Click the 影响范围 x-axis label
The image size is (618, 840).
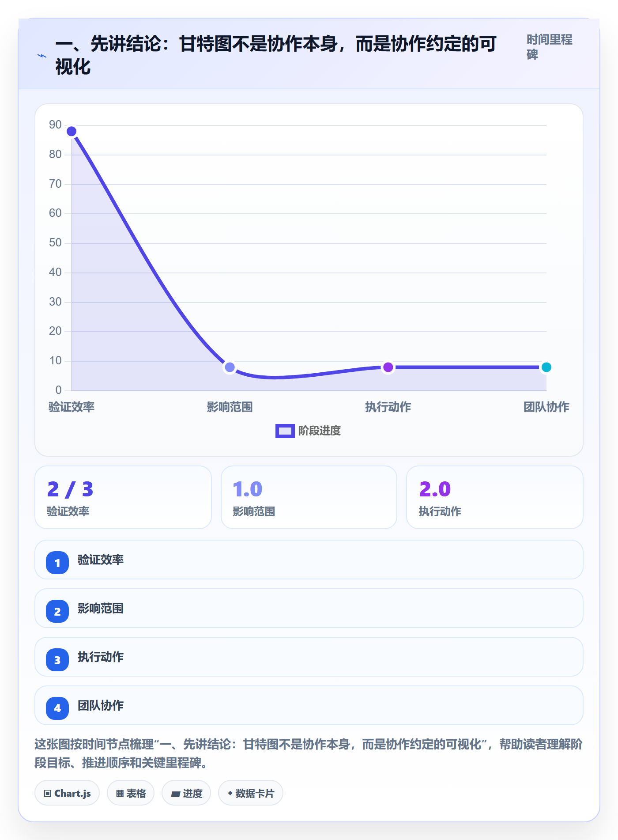click(230, 407)
